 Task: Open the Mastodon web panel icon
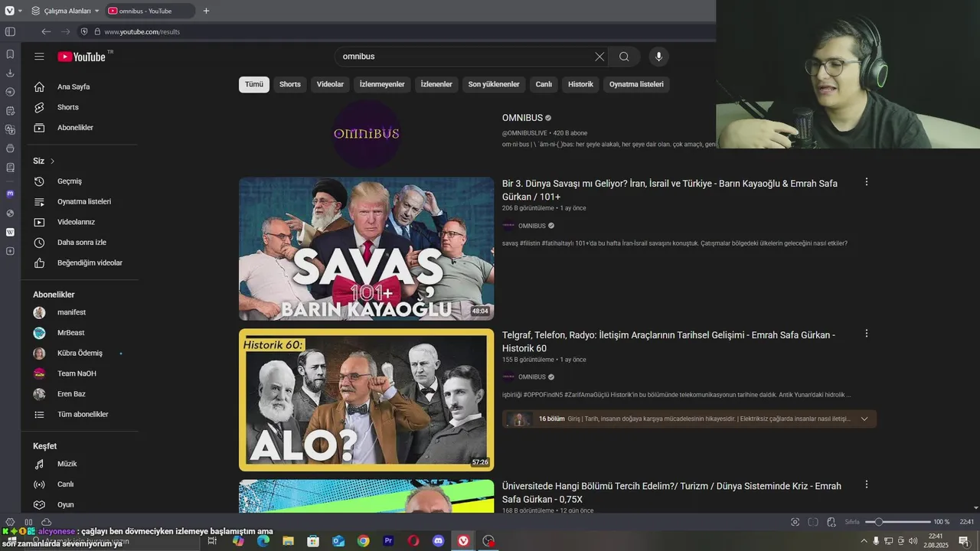click(10, 194)
